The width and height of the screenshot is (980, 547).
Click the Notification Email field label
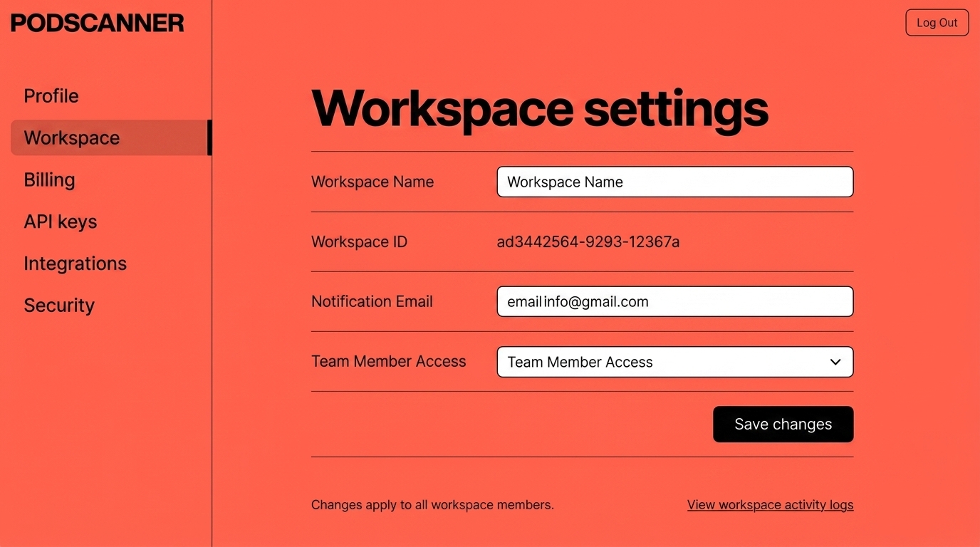(372, 301)
